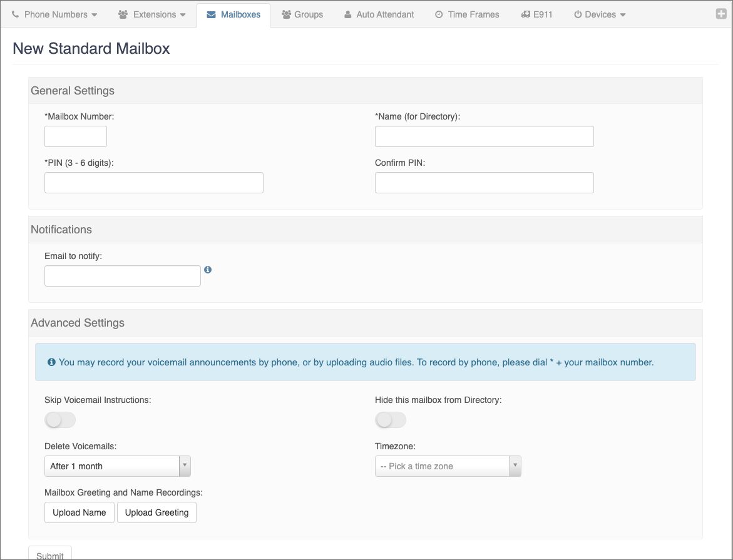
Task: Select the E911 tab
Action: coord(536,14)
